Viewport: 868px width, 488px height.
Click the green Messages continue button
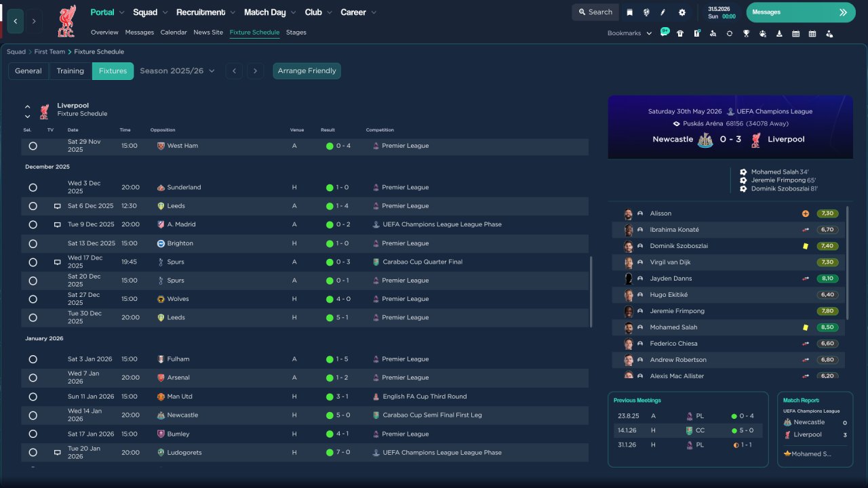[x=801, y=12]
